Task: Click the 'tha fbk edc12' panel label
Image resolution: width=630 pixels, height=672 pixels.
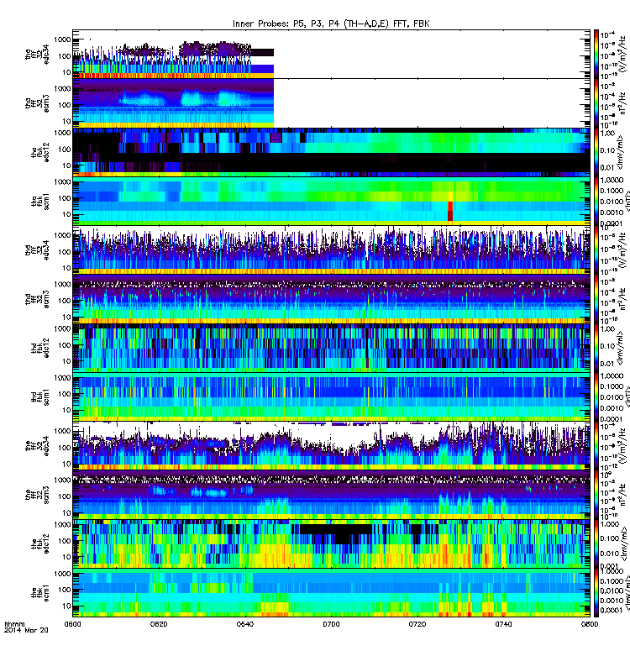Action: pos(39,152)
